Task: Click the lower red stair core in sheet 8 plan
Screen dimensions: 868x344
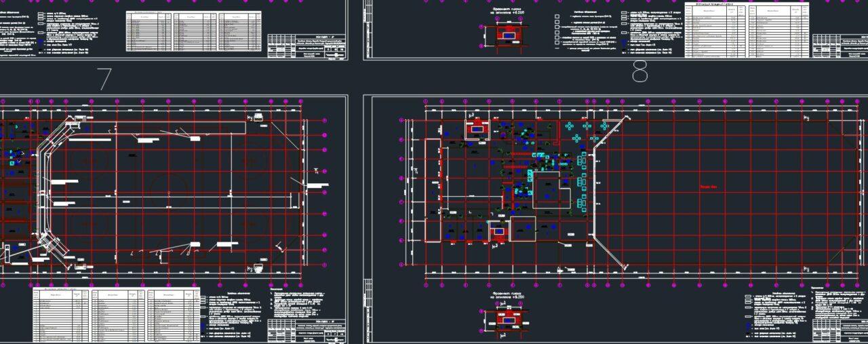Action: coord(498,233)
